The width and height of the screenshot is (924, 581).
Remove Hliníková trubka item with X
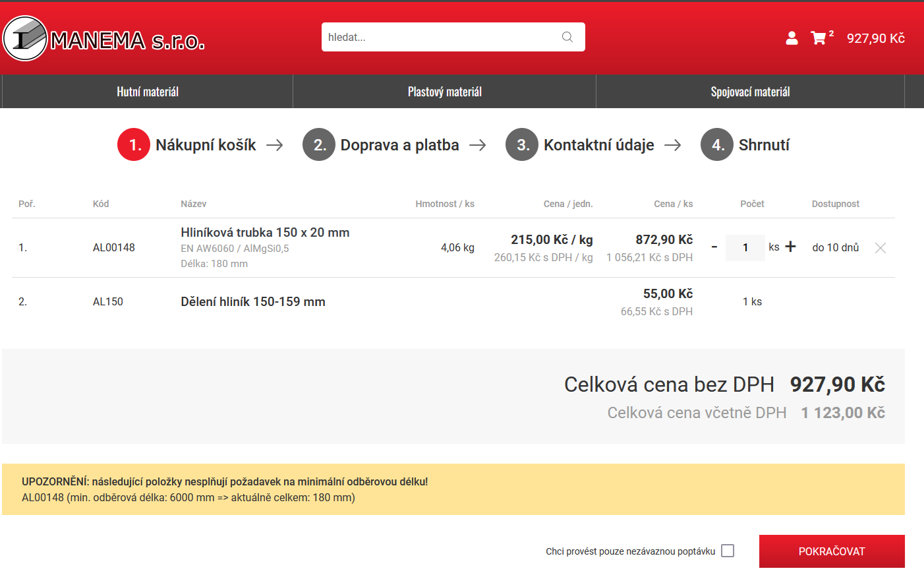[x=880, y=248]
